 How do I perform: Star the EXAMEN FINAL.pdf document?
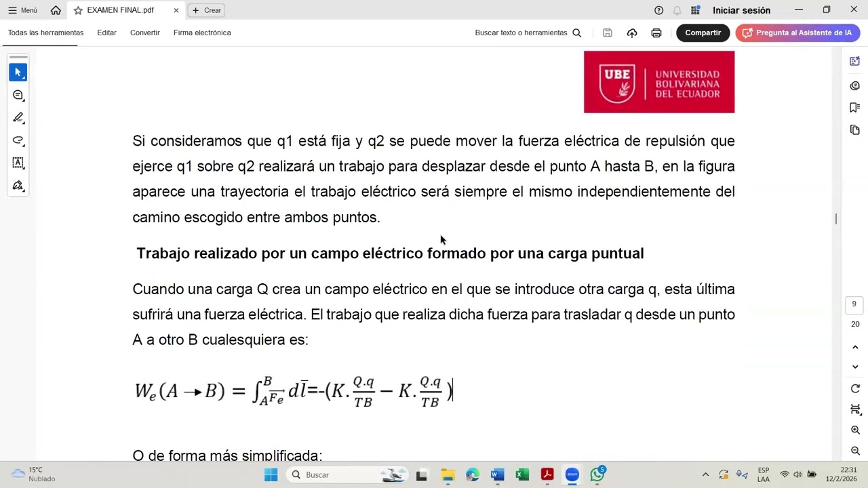(78, 10)
